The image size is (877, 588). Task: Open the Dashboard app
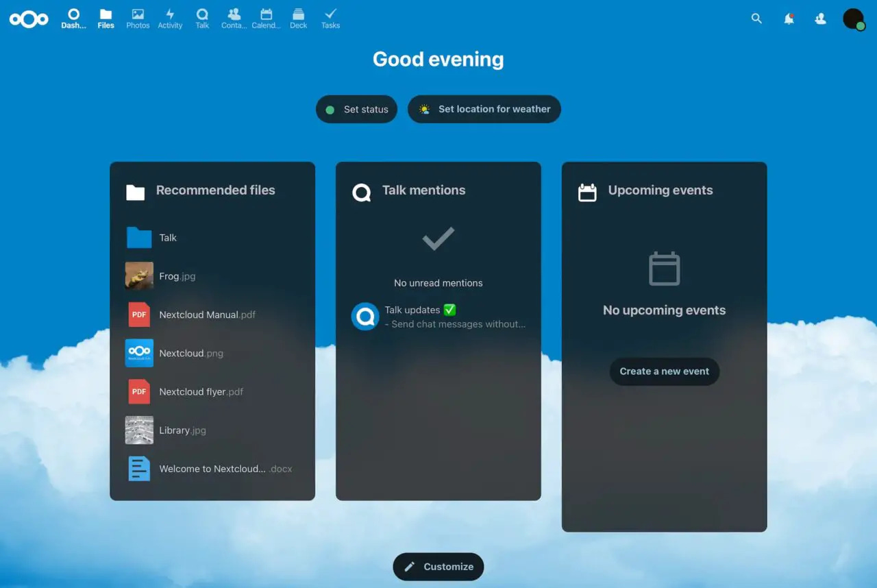73,19
